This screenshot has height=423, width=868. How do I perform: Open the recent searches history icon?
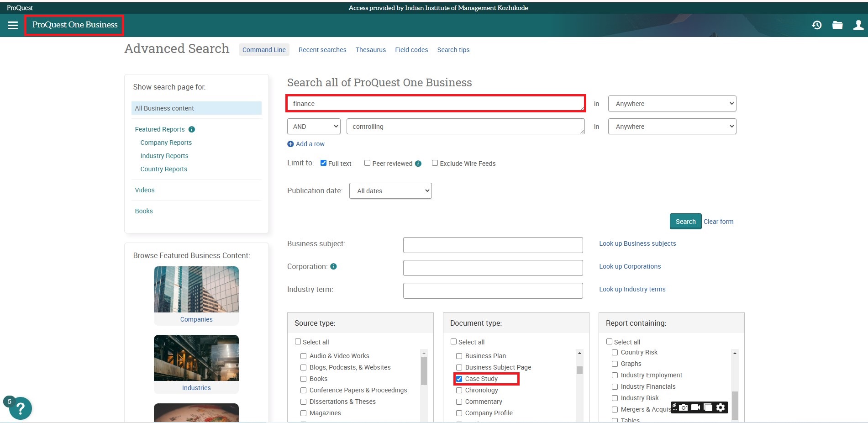tap(816, 25)
